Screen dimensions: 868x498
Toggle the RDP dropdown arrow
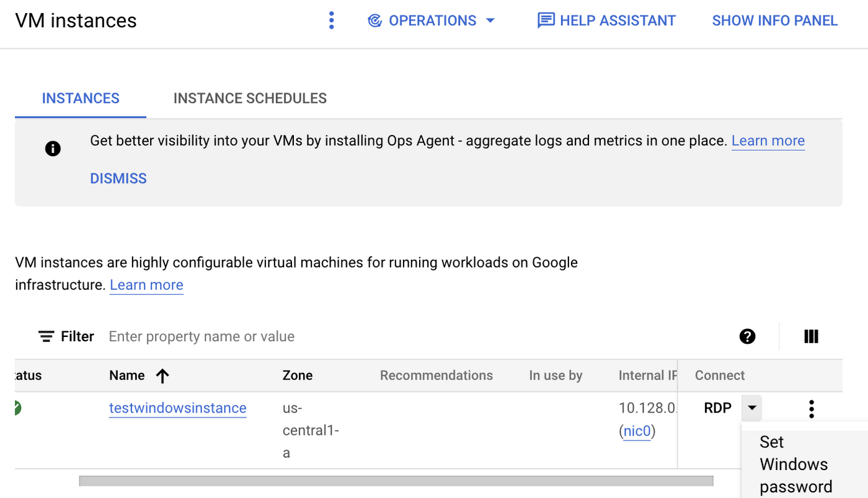coord(751,408)
